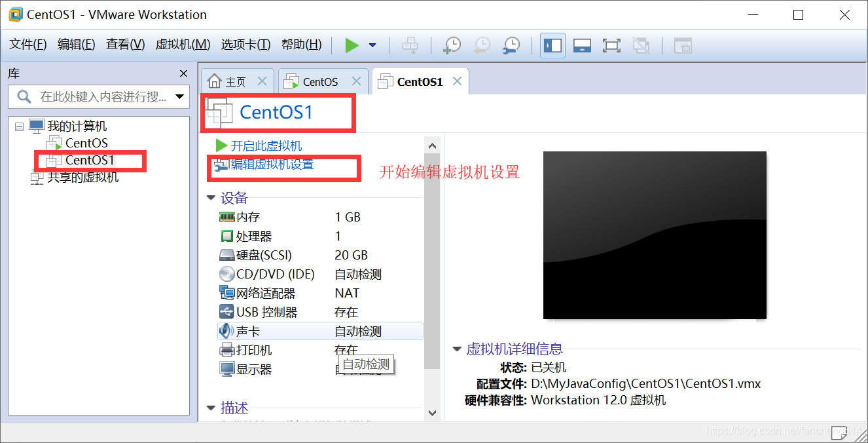Click the Unity mode toolbar icon

[641, 45]
